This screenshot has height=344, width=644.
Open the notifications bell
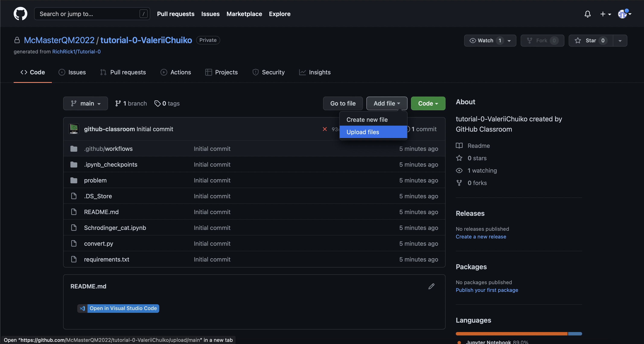pos(587,14)
